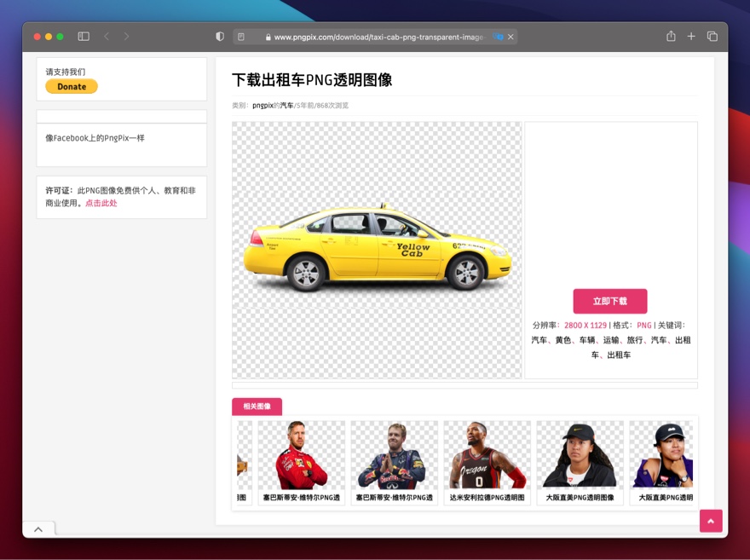Screen dimensions: 750x560
Task: Open the Red Bull suit driver thumbnail
Action: click(x=394, y=454)
